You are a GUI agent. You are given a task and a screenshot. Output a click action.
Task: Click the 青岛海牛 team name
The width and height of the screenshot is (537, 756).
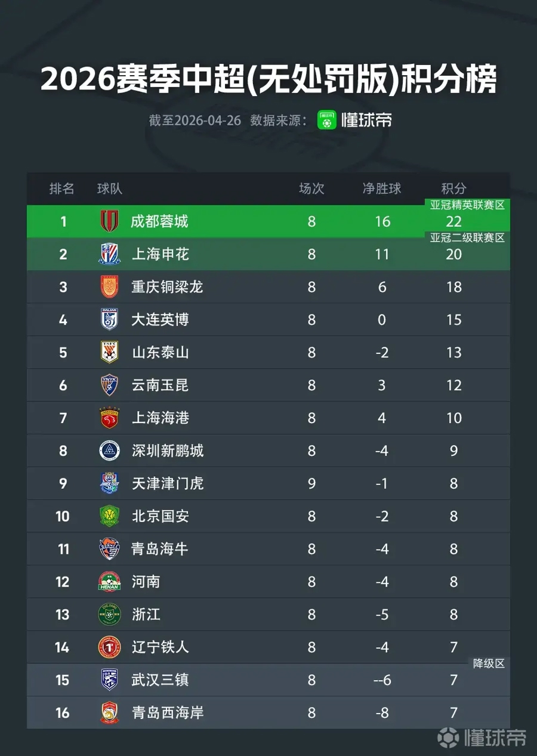coord(160,549)
